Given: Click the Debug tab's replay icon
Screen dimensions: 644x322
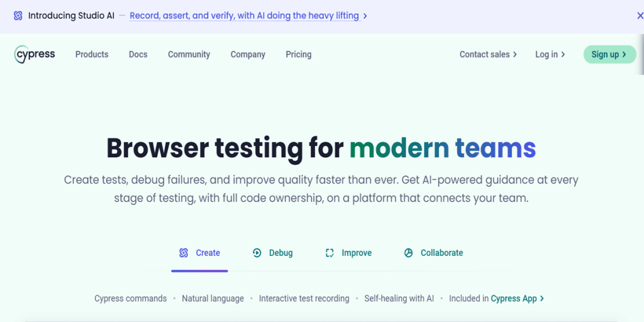Looking at the screenshot, I should tap(257, 253).
